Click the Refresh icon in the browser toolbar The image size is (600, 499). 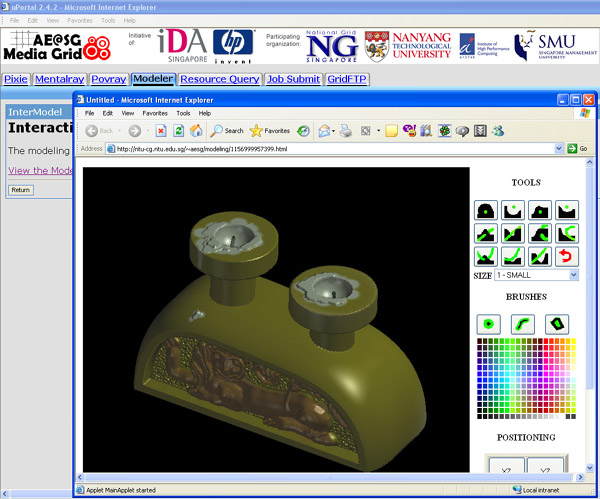(178, 131)
